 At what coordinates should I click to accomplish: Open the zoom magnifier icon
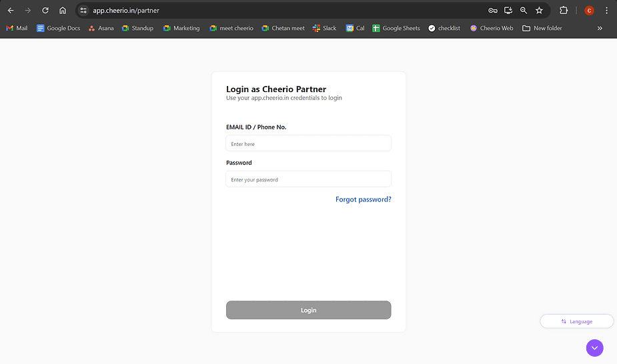coord(524,11)
